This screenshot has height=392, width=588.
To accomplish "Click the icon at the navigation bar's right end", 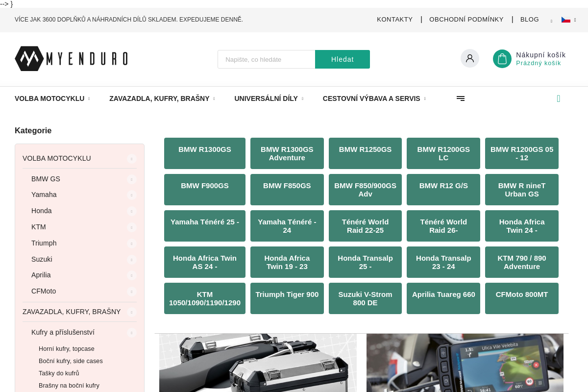I will [x=559, y=98].
